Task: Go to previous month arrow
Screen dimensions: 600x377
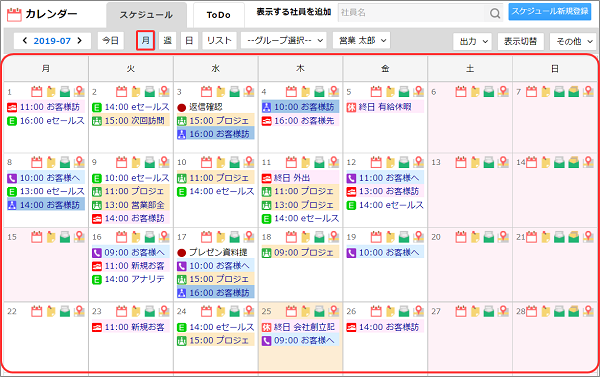Action: 25,41
